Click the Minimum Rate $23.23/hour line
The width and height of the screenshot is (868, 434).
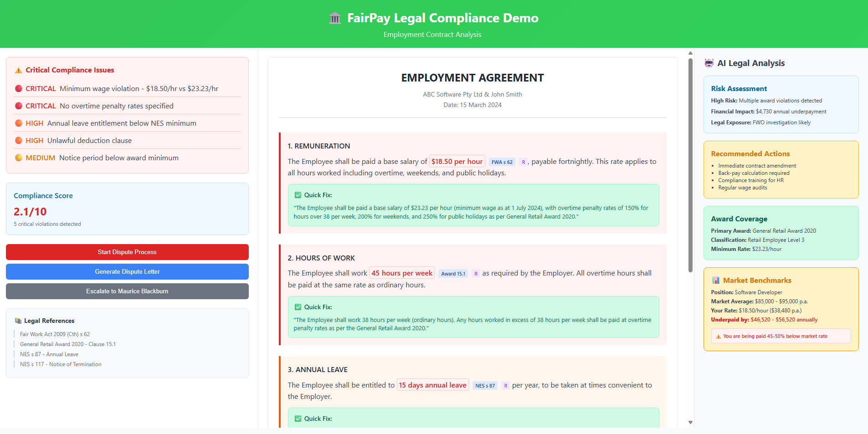pos(746,249)
